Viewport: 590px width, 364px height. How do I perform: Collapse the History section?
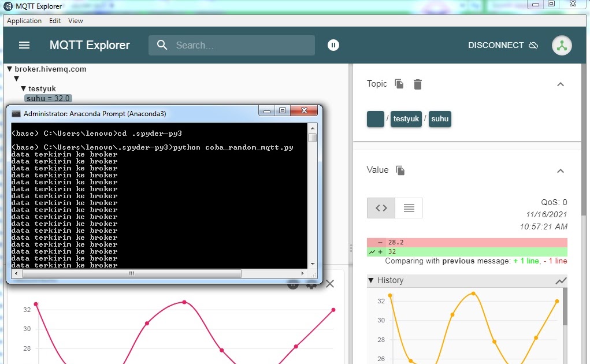pos(370,280)
